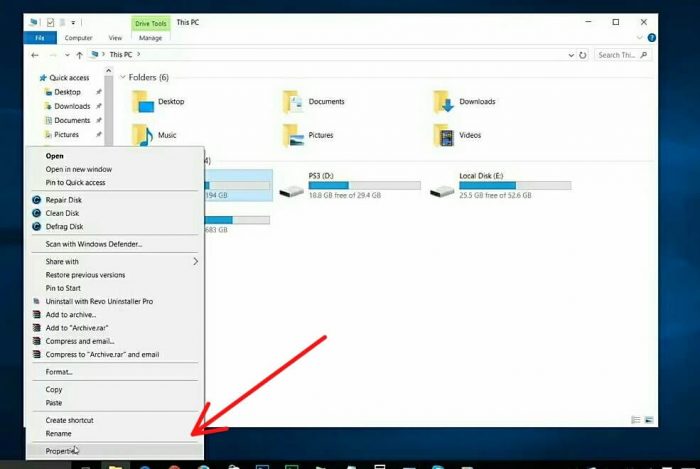700x469 pixels.
Task: Choose Format from context menu
Action: click(x=115, y=372)
